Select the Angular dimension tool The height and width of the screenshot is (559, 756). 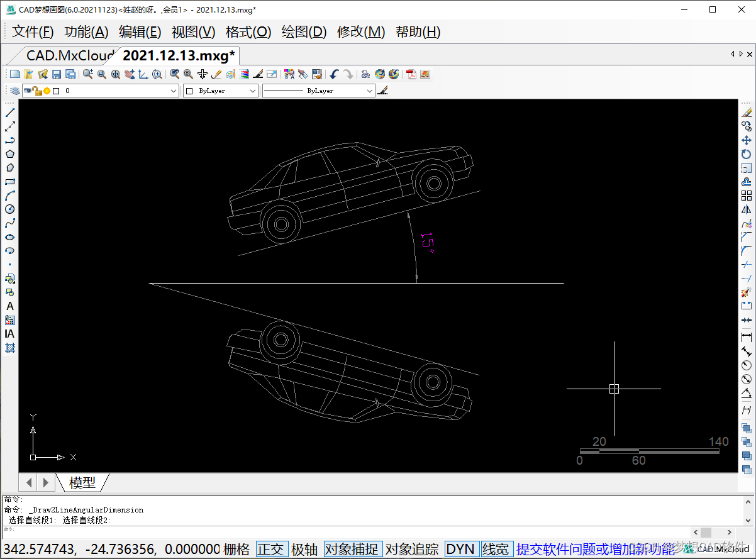747,393
